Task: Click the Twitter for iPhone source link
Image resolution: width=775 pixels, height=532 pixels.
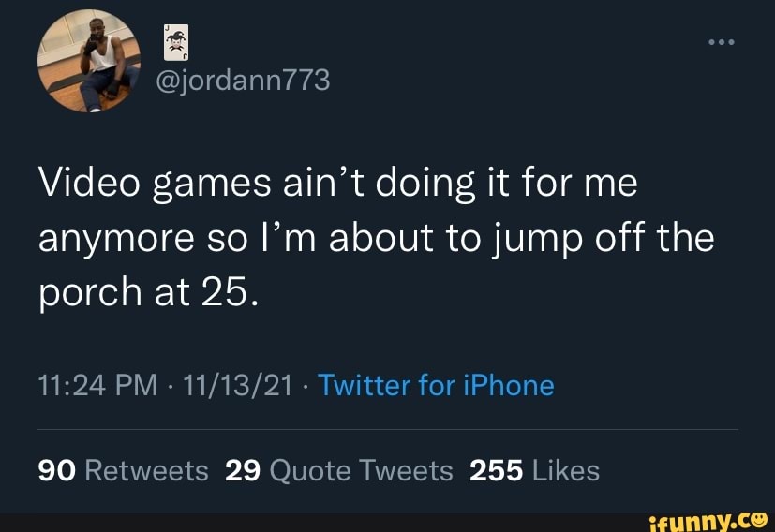Action: tap(436, 385)
